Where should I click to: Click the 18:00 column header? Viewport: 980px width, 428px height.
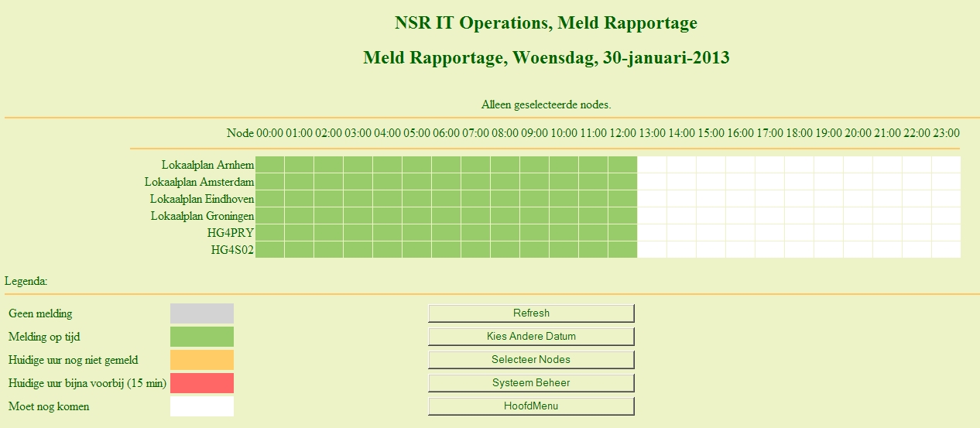tap(800, 133)
